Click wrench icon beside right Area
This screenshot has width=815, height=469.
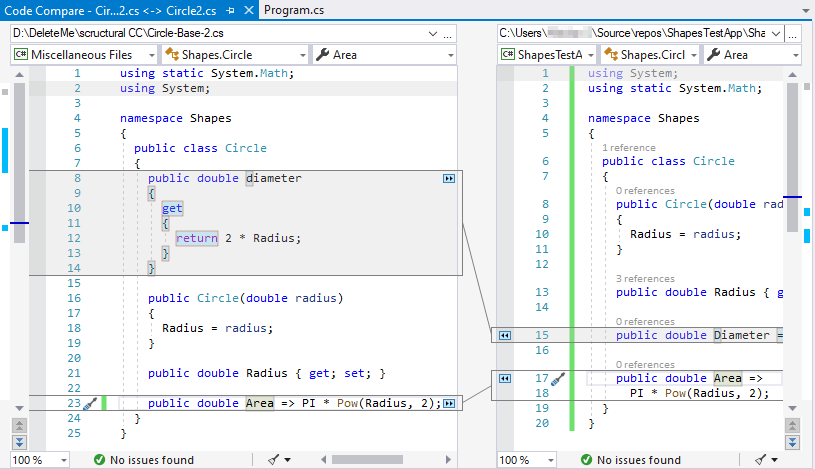tap(714, 54)
